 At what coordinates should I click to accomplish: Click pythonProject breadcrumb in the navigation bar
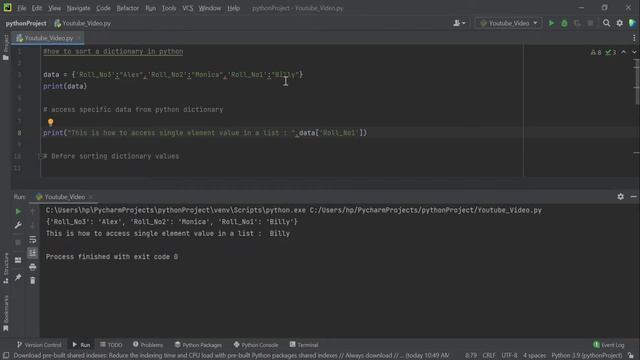click(x=26, y=23)
